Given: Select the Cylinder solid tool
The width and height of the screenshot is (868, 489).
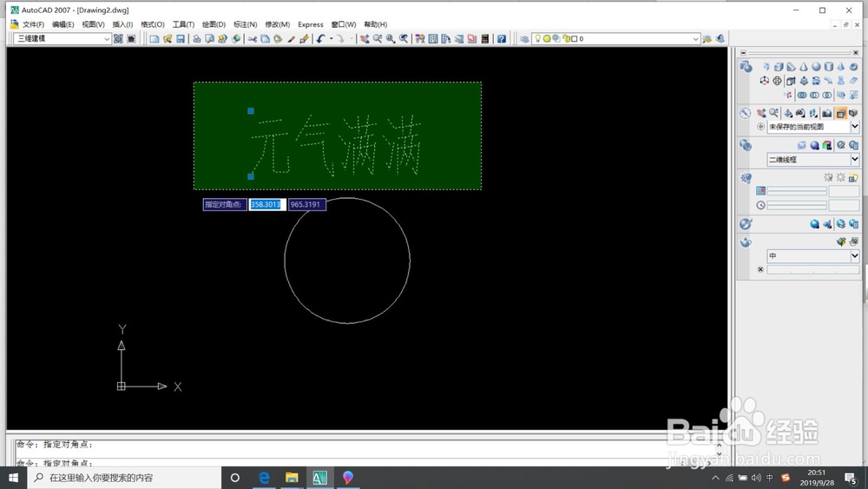Looking at the screenshot, I should (828, 67).
